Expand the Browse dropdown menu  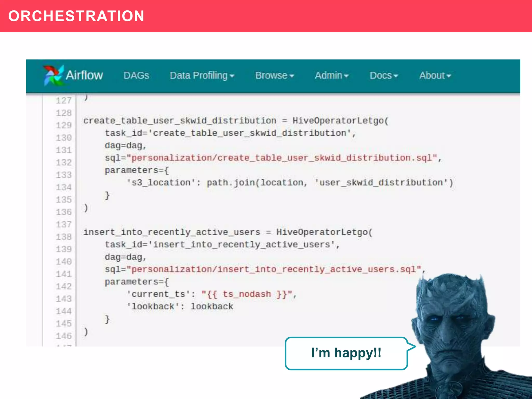[x=271, y=76]
